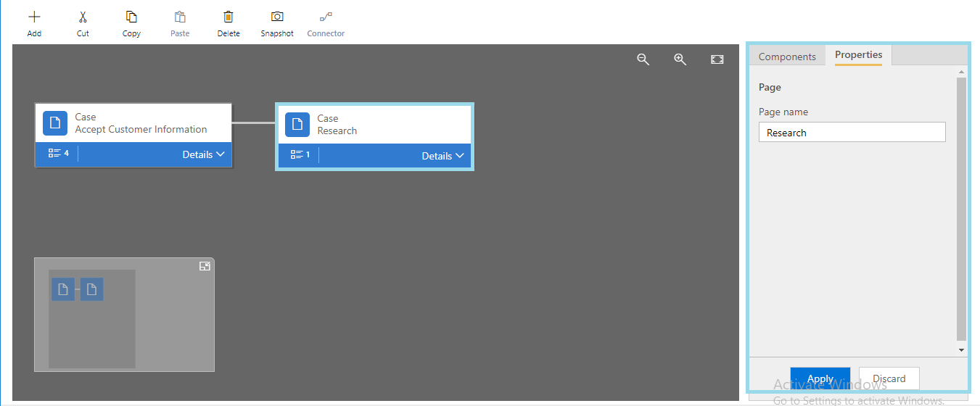Click the Page name input field
Image resolution: width=980 pixels, height=406 pixels.
tap(852, 132)
